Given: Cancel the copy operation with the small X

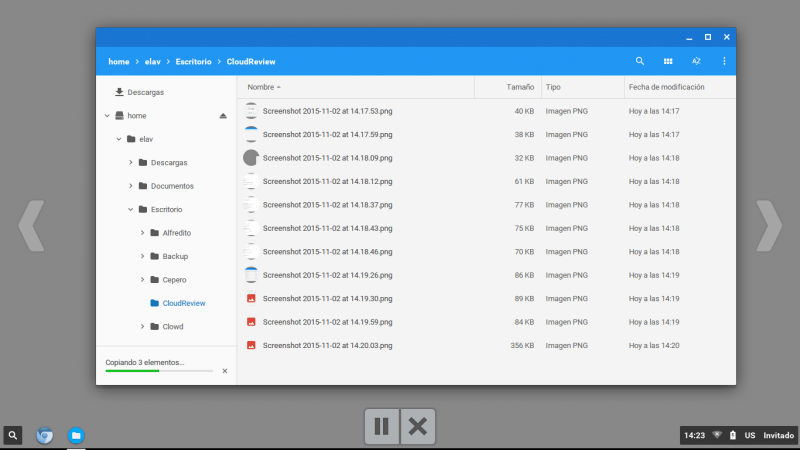Looking at the screenshot, I should [x=224, y=371].
